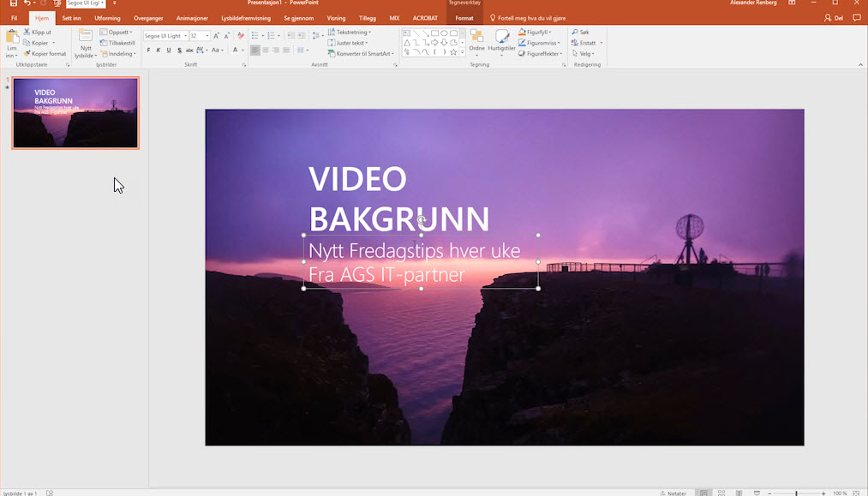Click the Klipp ut (cut) scissors button
Screen dimensions: 868x496
coord(37,32)
